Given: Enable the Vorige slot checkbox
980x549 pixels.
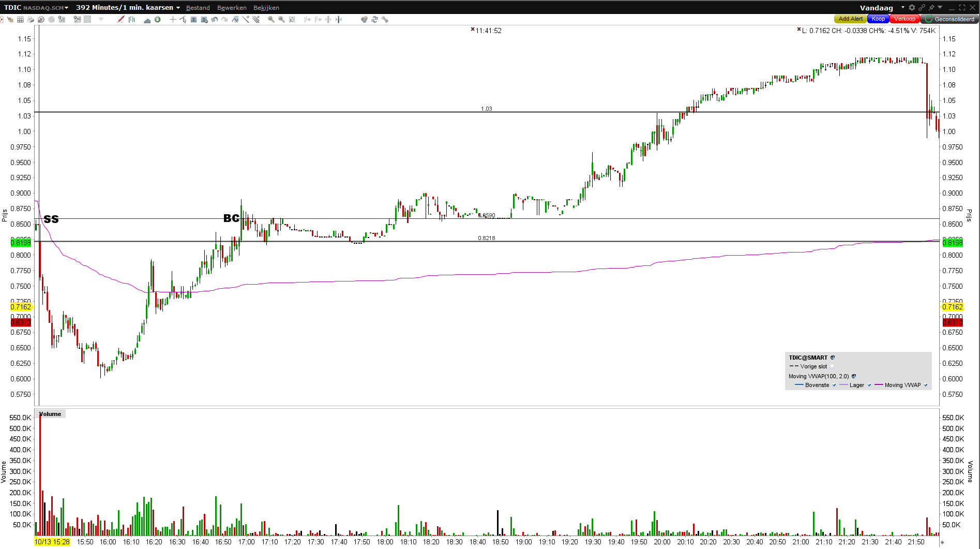Looking at the screenshot, I should 832,366.
